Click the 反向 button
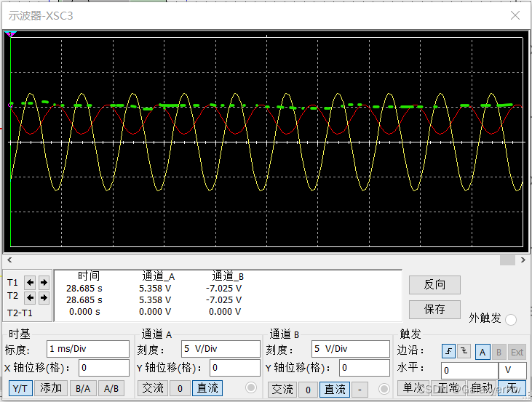 point(434,285)
